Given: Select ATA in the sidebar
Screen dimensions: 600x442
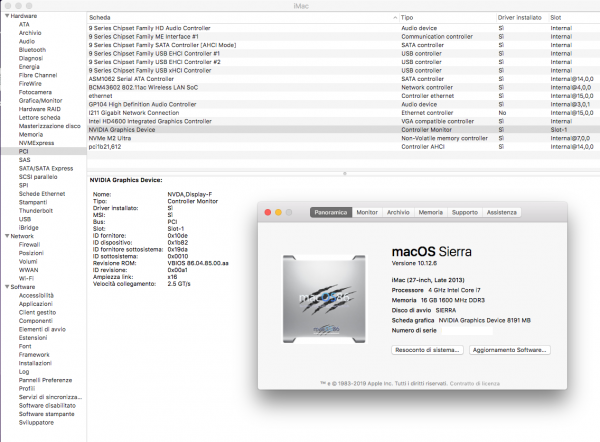Looking at the screenshot, I should point(24,24).
